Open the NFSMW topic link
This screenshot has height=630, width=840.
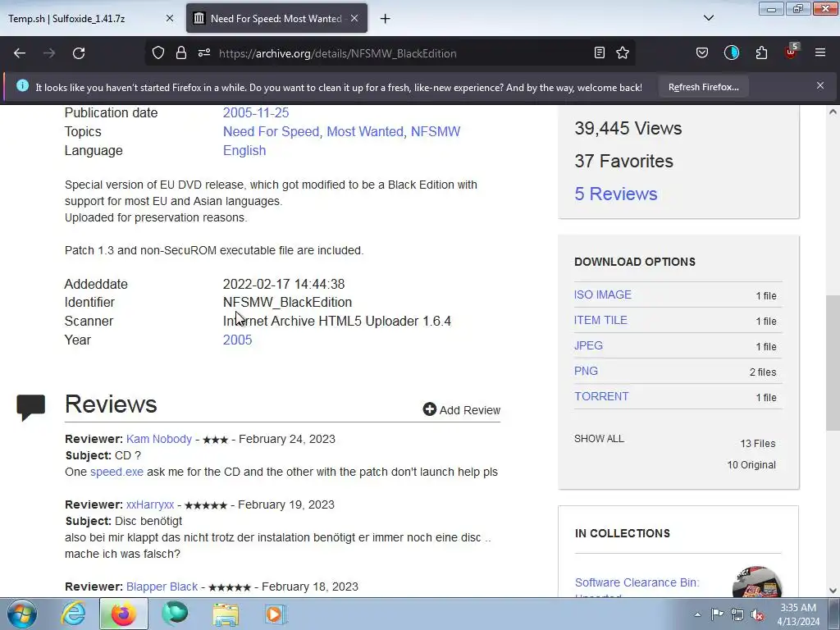436,132
